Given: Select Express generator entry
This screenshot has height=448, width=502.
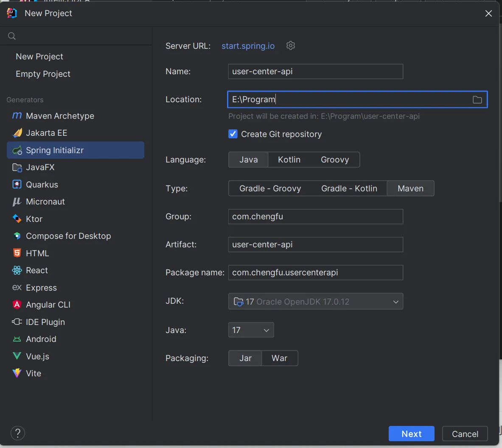Looking at the screenshot, I should pos(76,287).
